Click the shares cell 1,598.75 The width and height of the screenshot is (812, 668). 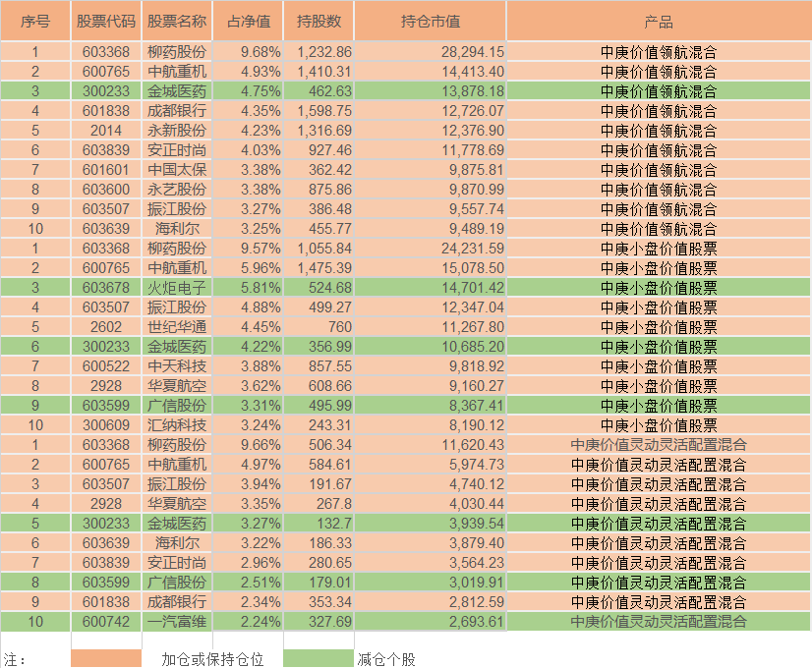[x=319, y=111]
